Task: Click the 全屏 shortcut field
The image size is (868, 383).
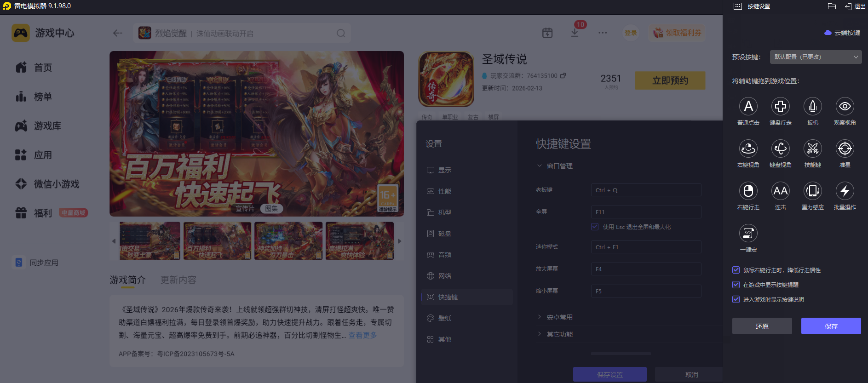Action: click(x=646, y=212)
